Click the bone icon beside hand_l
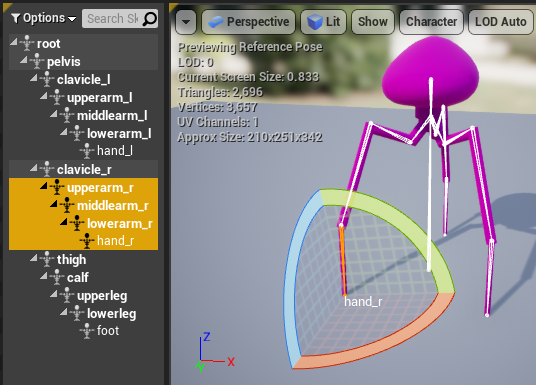 coord(87,151)
